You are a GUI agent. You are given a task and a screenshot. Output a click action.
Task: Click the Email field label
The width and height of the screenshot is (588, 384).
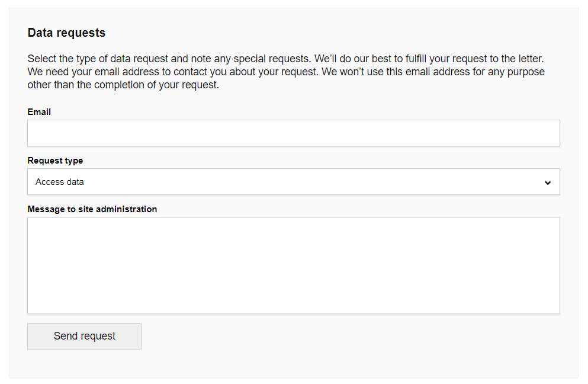point(39,112)
